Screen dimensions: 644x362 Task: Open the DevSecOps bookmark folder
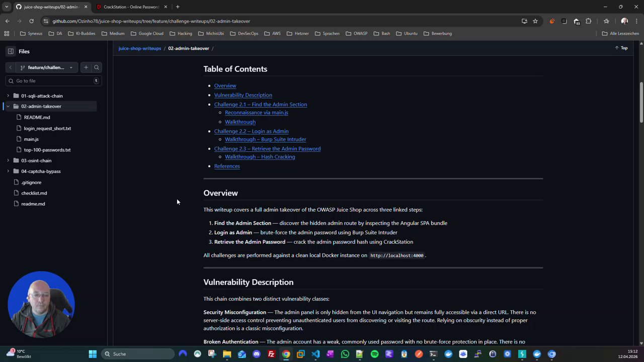click(x=244, y=34)
